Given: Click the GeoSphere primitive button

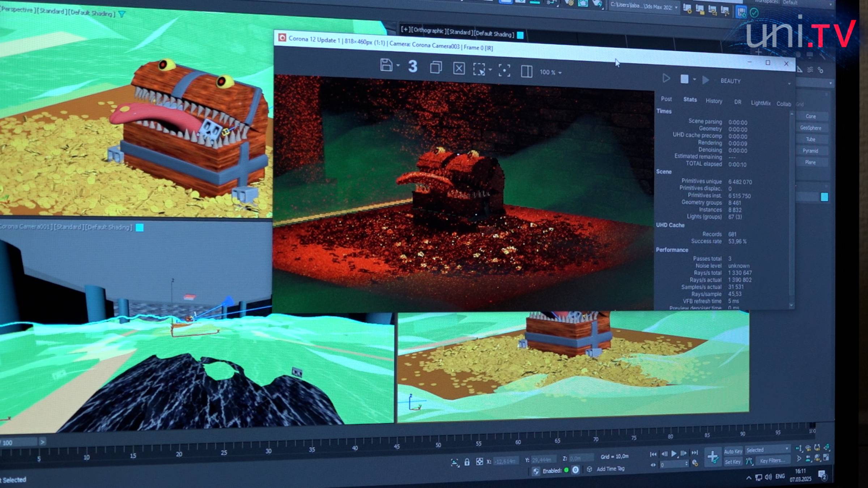Looking at the screenshot, I should [810, 128].
